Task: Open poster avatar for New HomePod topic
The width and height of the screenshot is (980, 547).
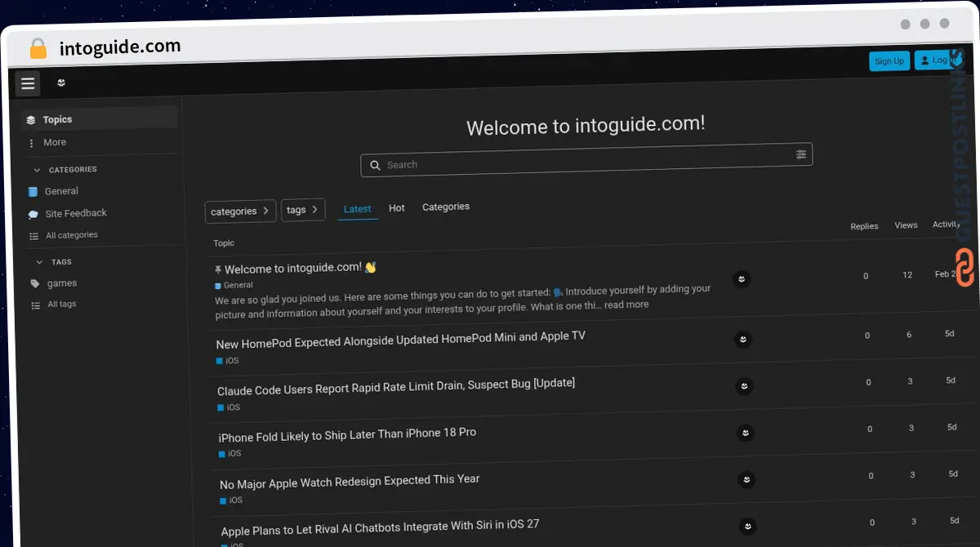Action: pyautogui.click(x=743, y=339)
